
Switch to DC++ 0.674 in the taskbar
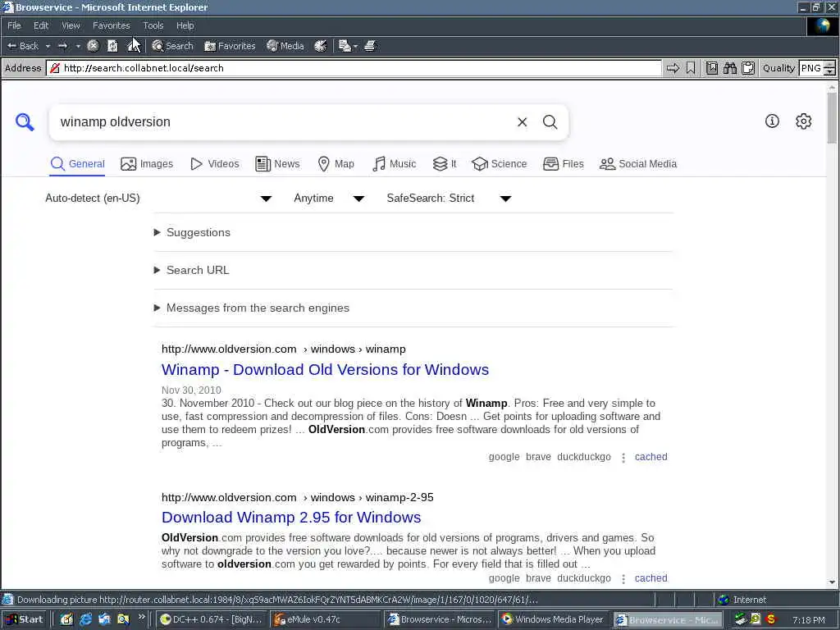[x=212, y=620]
